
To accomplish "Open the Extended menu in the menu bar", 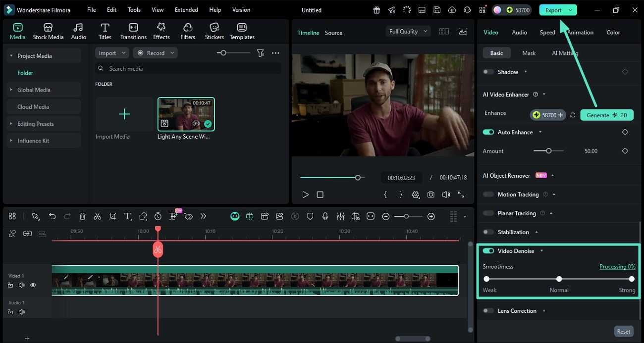I will point(186,9).
